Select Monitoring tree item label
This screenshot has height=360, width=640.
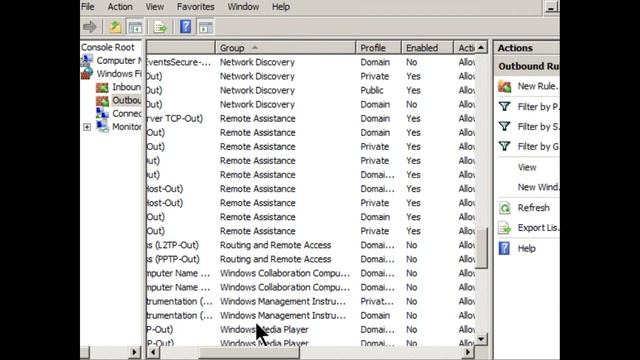coord(127,127)
